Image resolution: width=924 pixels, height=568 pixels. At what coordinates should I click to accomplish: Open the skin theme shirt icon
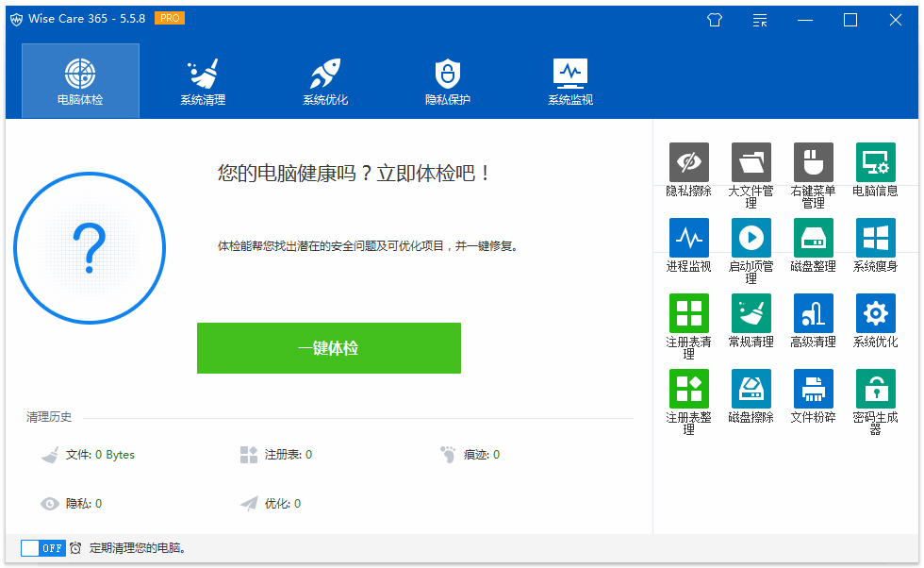point(715,20)
